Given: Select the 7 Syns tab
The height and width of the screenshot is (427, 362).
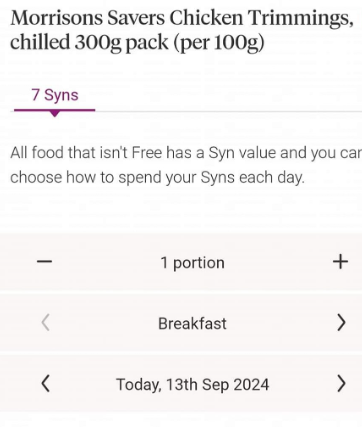Looking at the screenshot, I should click(55, 95).
